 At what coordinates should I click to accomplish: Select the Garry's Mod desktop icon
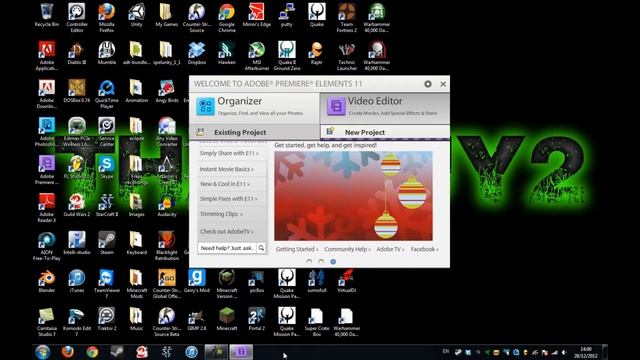point(197,281)
